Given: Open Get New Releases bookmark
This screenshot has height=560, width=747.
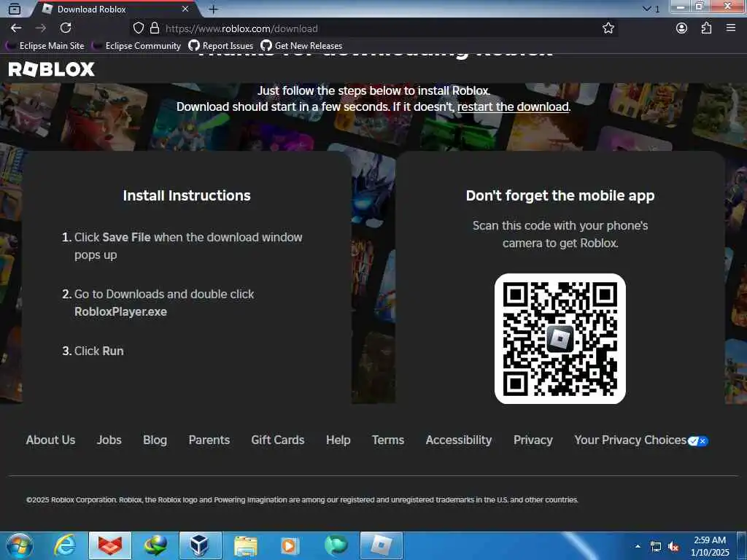Looking at the screenshot, I should coord(301,46).
